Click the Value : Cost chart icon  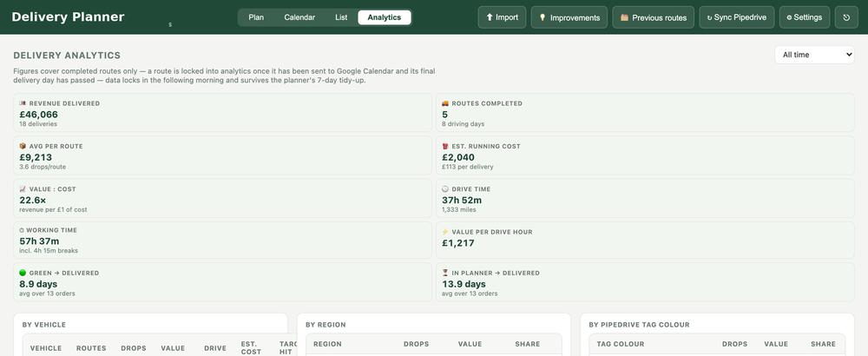click(x=23, y=188)
